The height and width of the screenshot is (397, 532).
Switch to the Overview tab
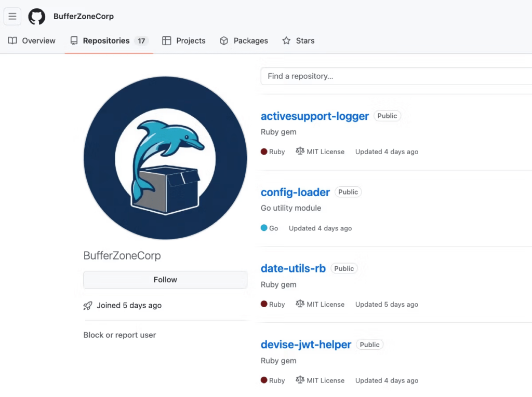pyautogui.click(x=32, y=40)
